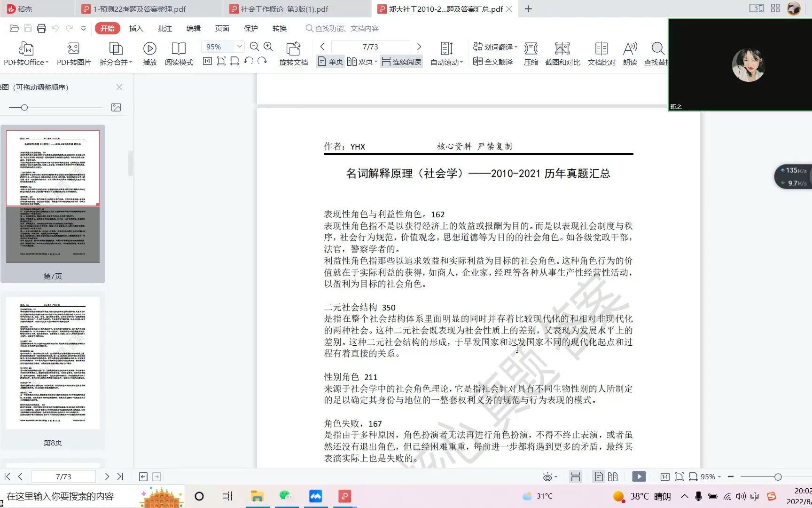Toggle the thumbnail image view icon
The image size is (812, 508).
point(116,107)
